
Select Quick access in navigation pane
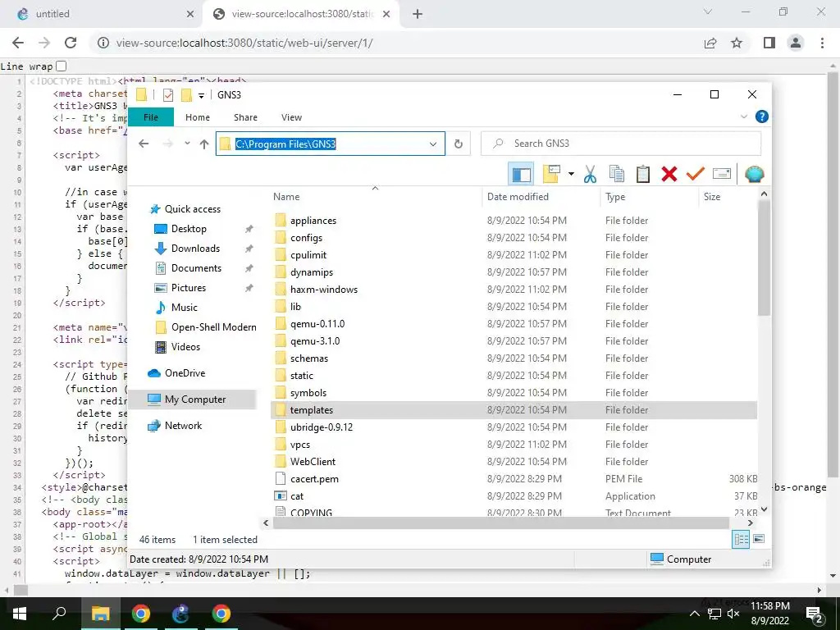(x=185, y=209)
